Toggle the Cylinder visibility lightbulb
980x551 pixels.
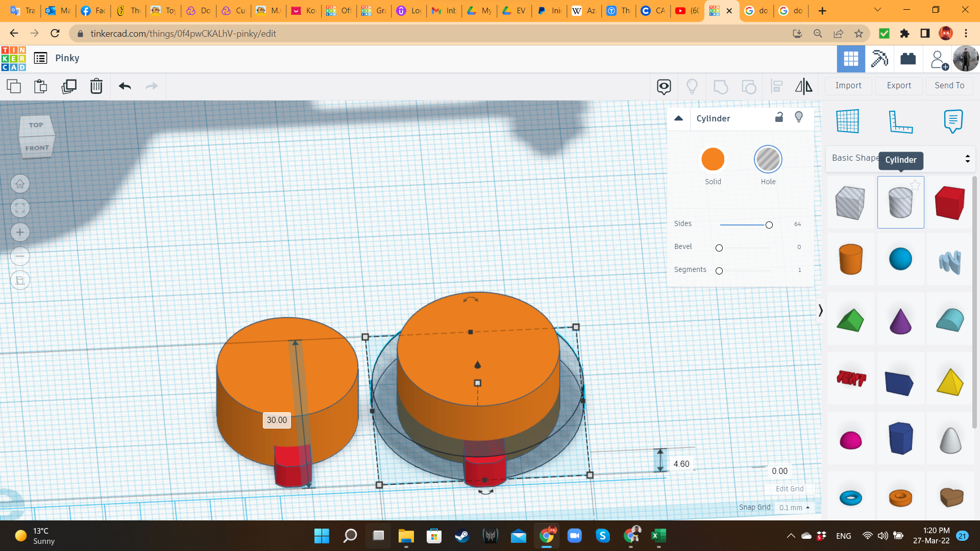click(x=799, y=117)
